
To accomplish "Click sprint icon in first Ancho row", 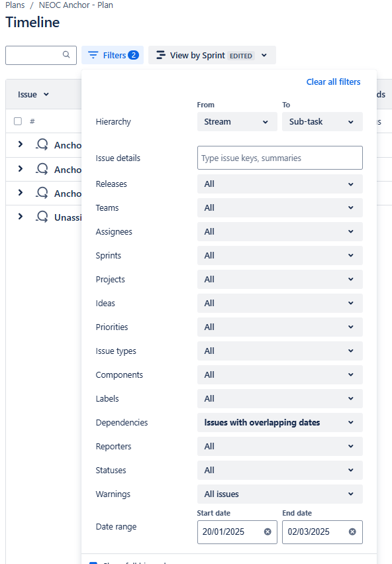I will (42, 144).
